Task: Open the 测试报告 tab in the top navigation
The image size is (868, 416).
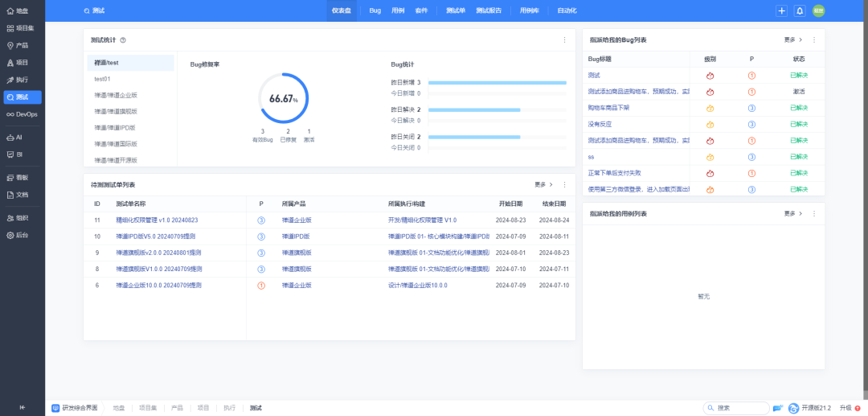Action: coord(489,10)
